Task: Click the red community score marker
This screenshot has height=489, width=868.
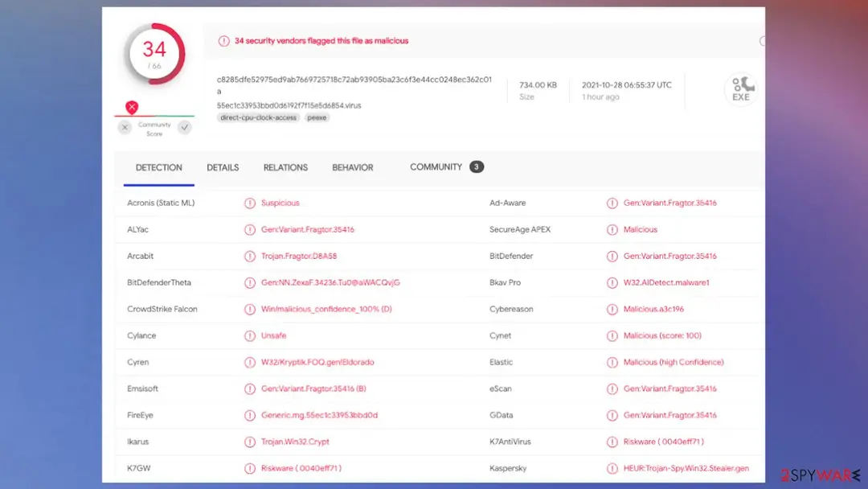Action: (132, 107)
